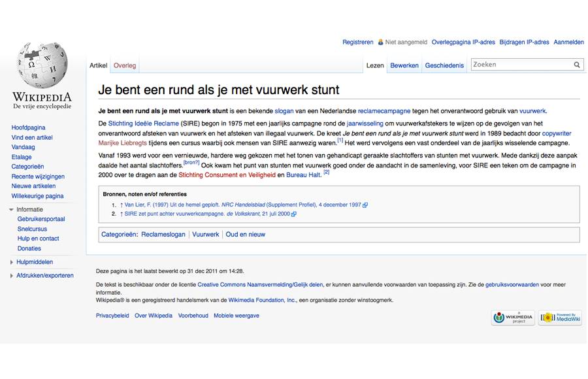Open Hulp en contact link
This screenshot has height=379, width=588.
tap(39, 239)
